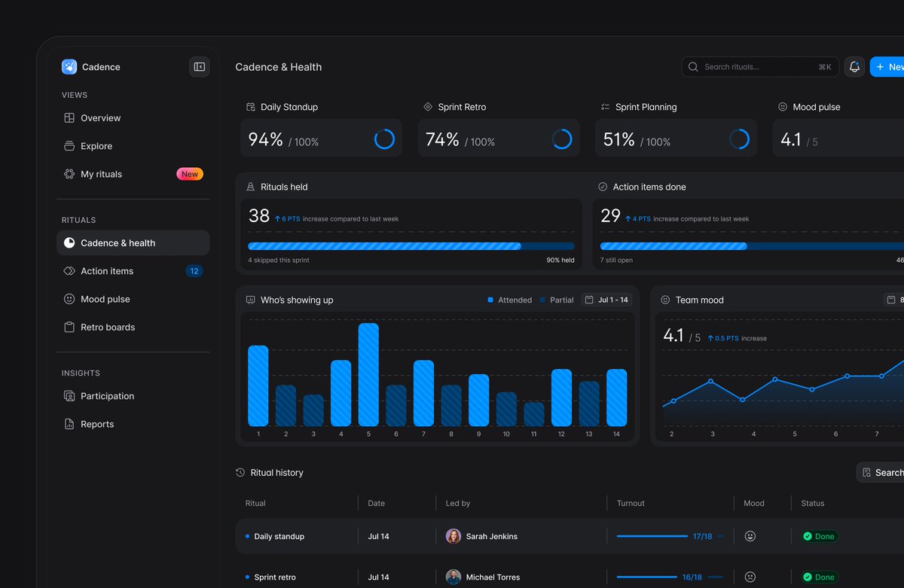
Task: Click the New badge on My rituals
Action: click(x=190, y=174)
